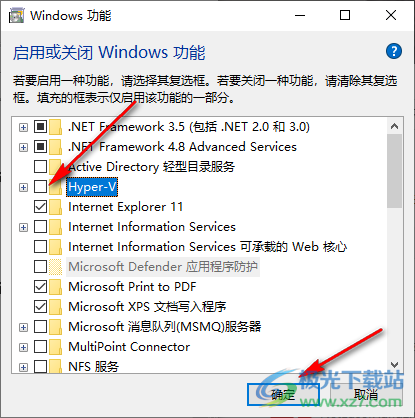Click the folder icon beside Microsoft Print to PDF

[55, 287]
